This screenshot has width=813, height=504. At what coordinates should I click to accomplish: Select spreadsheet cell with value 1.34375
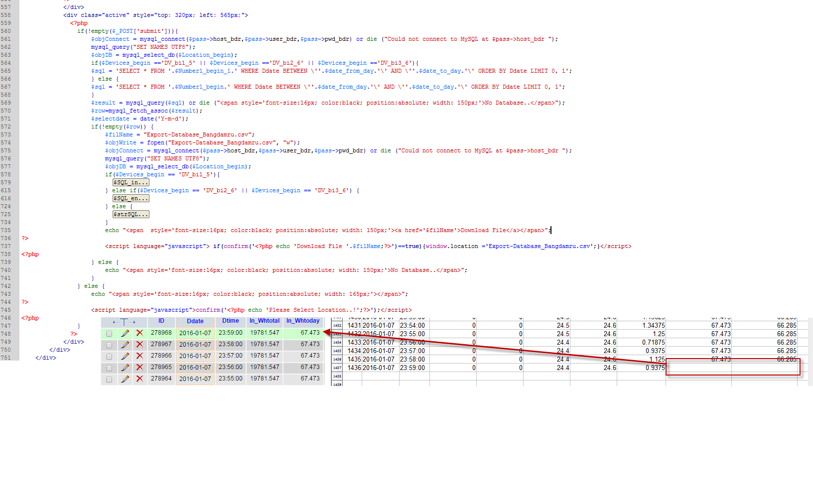[x=642, y=326]
